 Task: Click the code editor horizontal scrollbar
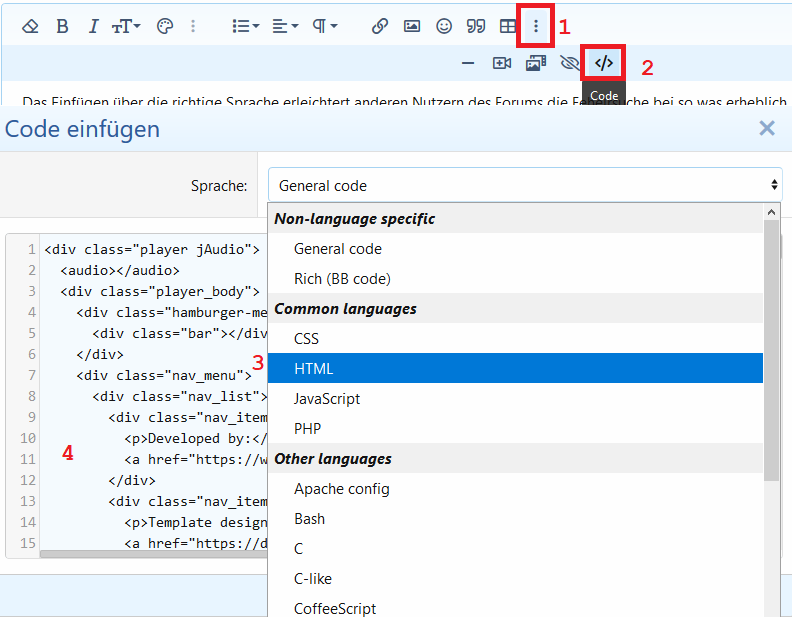154,554
